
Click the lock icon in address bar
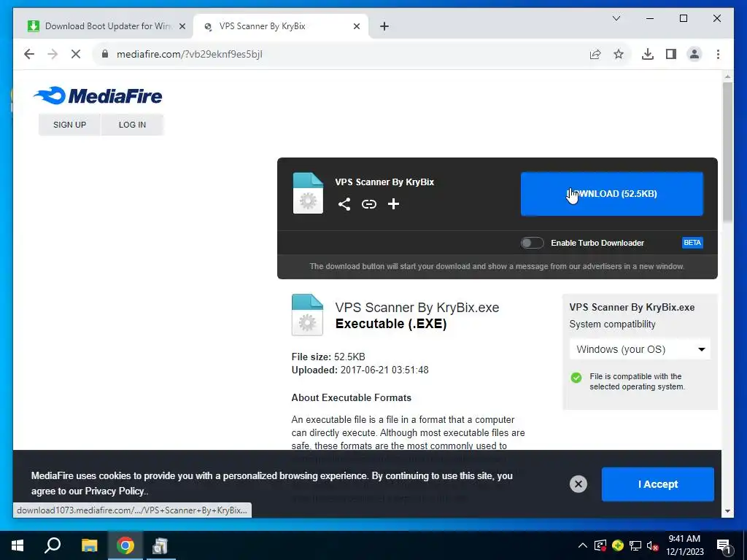105,54
